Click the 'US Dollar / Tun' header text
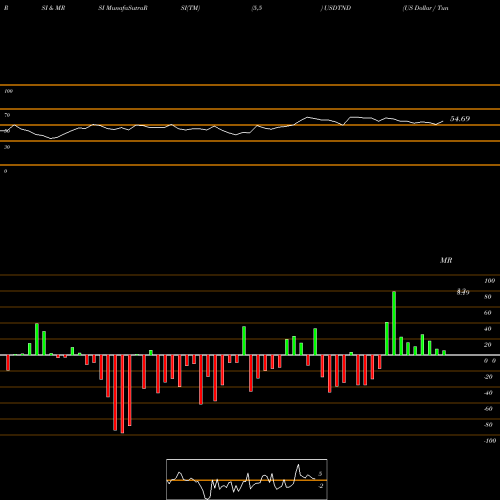Screen dimensions: 500x500 tap(425, 8)
